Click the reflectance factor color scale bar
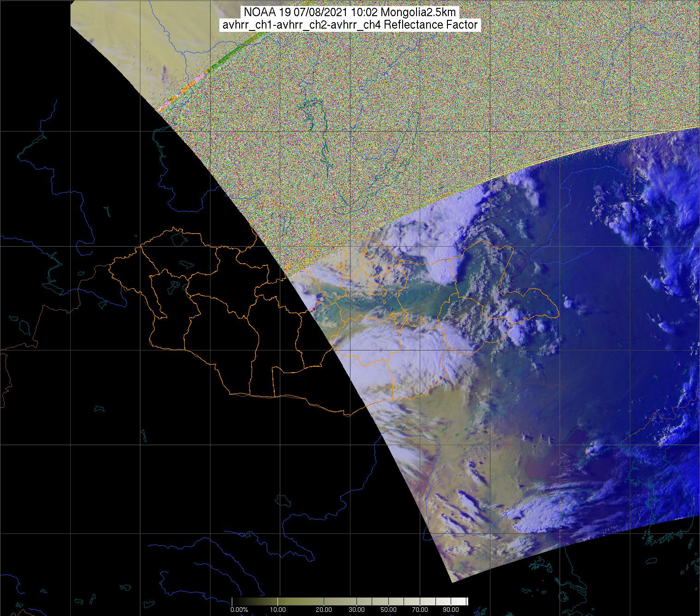Viewport: 700px width, 616px height. tap(350, 601)
